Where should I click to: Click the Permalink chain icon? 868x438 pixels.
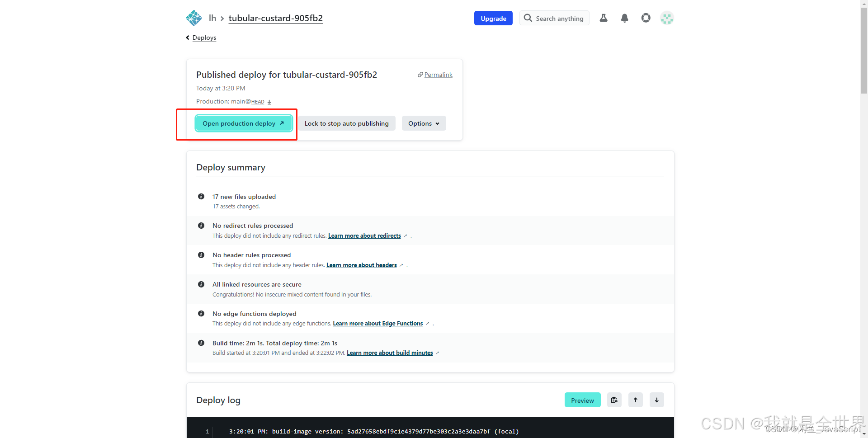click(x=420, y=75)
